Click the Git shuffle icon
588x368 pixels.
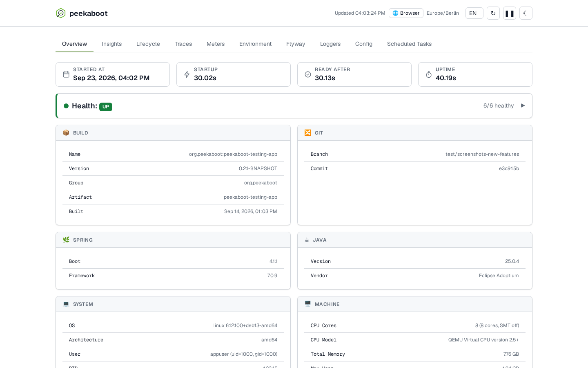coord(308,133)
